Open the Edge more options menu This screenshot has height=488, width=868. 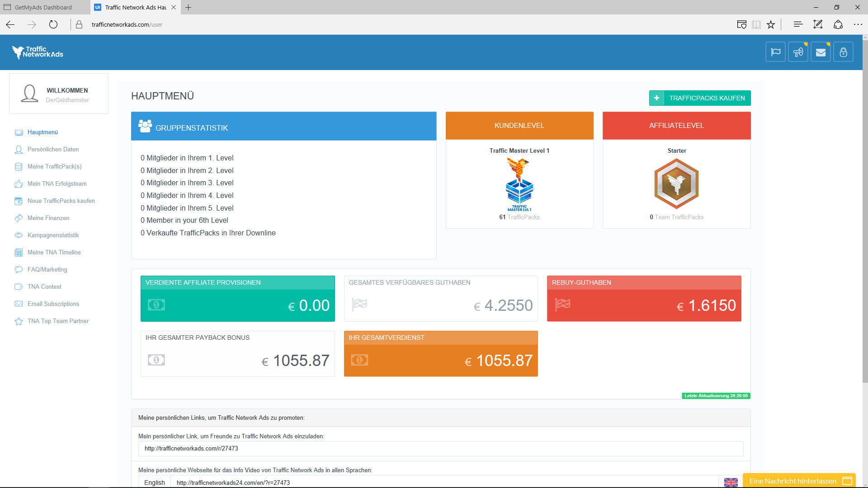[x=858, y=24]
